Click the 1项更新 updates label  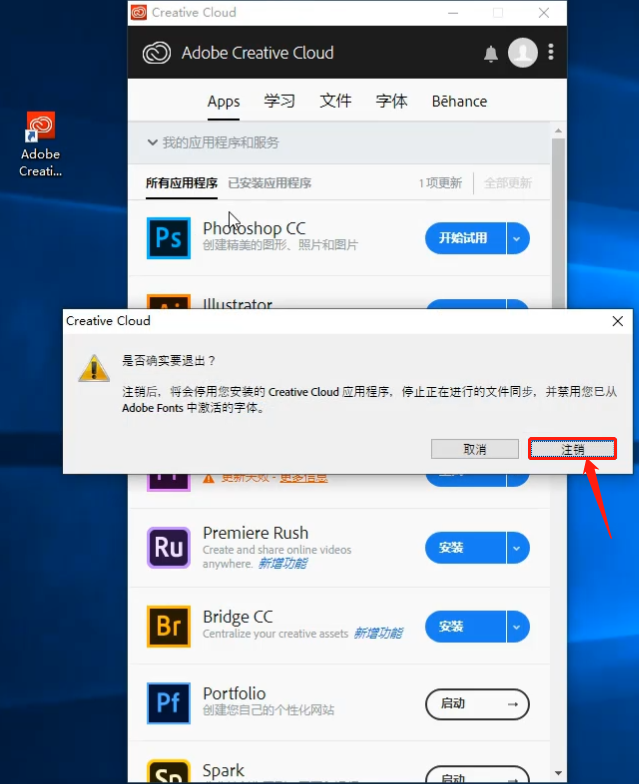(x=440, y=183)
